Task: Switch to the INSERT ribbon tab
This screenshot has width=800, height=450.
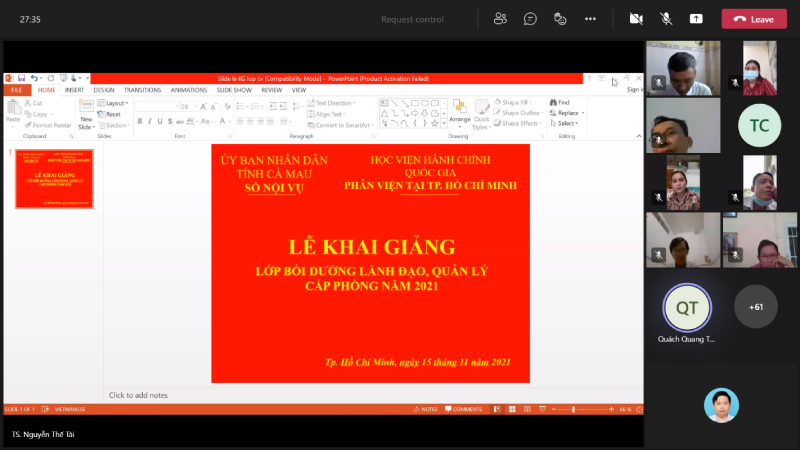Action: click(x=74, y=90)
